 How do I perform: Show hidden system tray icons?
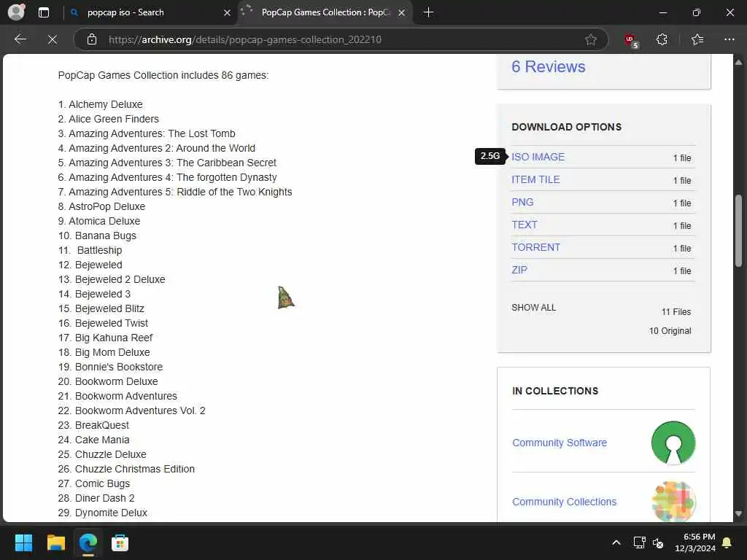coord(616,542)
